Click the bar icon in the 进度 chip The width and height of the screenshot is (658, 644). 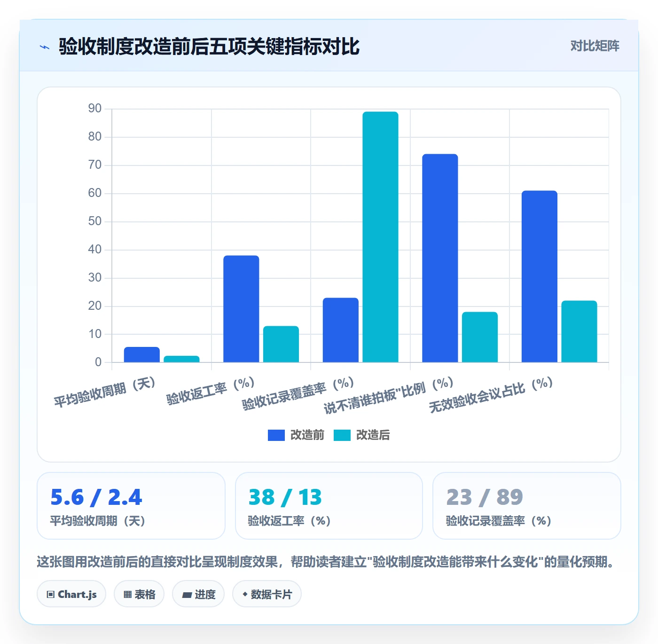click(x=187, y=595)
